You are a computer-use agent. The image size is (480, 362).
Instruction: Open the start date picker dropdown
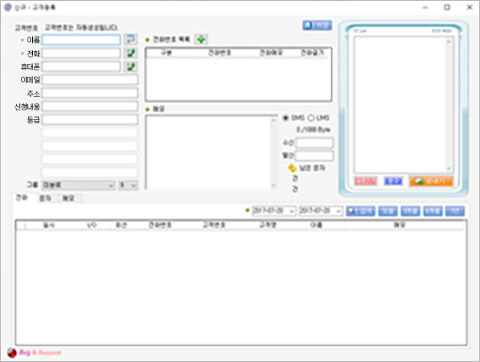[292, 211]
